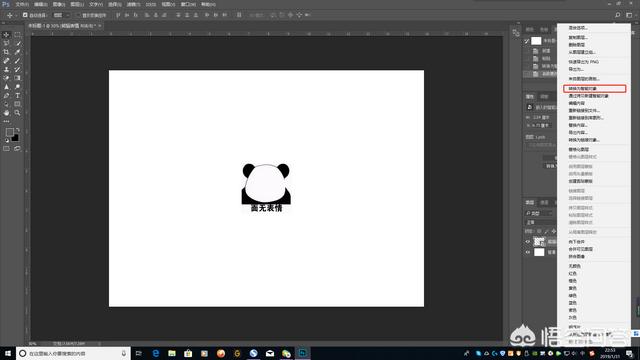Open the 文件 (File) menu
The height and width of the screenshot is (360, 640).
pyautogui.click(x=22, y=4)
